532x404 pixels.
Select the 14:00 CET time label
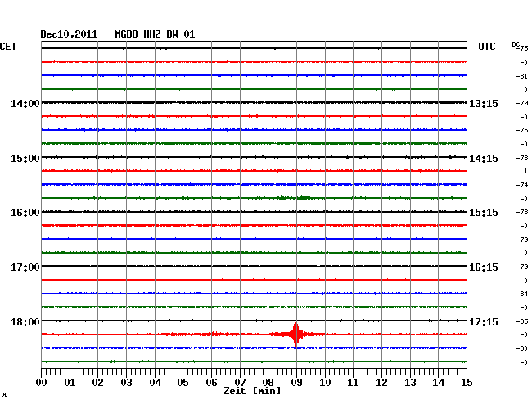(x=25, y=104)
